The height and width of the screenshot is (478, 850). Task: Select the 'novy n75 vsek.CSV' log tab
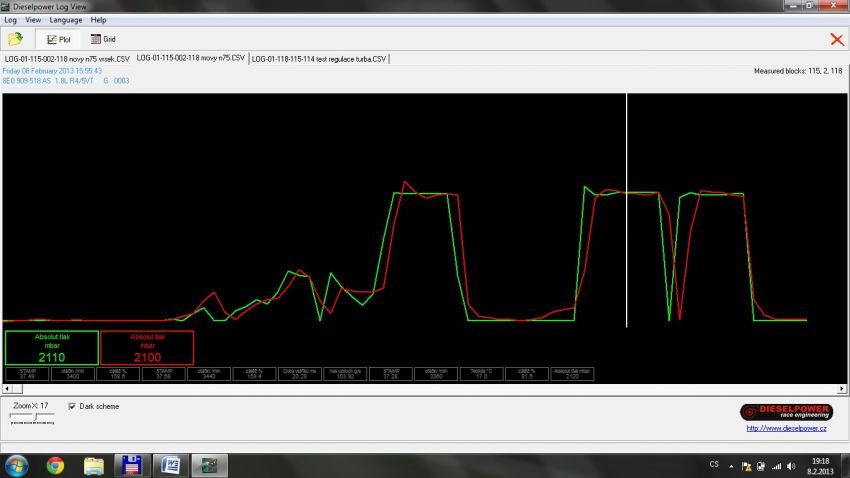click(x=67, y=59)
